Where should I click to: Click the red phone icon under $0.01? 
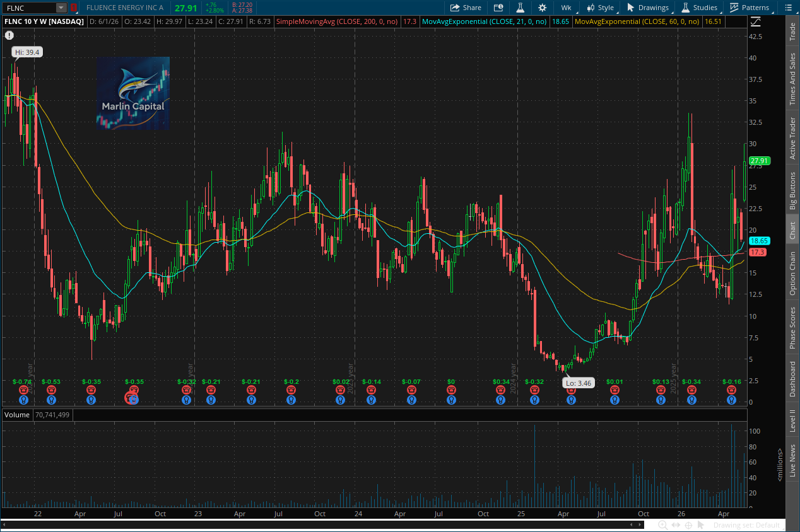coord(615,390)
